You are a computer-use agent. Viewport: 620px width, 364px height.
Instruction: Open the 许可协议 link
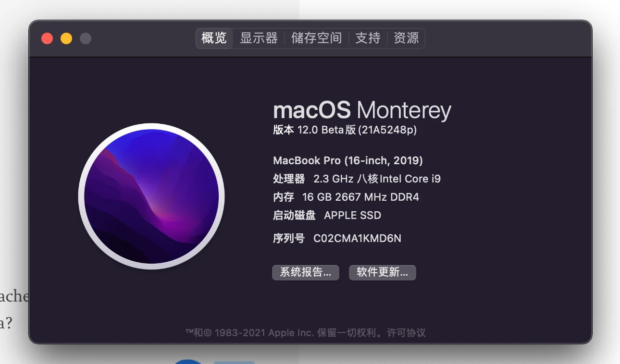[406, 333]
